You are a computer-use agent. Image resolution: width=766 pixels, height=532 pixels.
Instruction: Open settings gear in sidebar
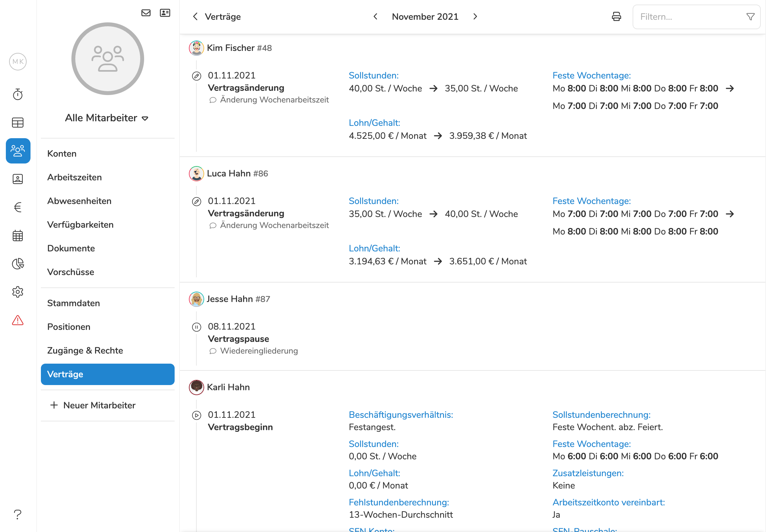click(18, 292)
